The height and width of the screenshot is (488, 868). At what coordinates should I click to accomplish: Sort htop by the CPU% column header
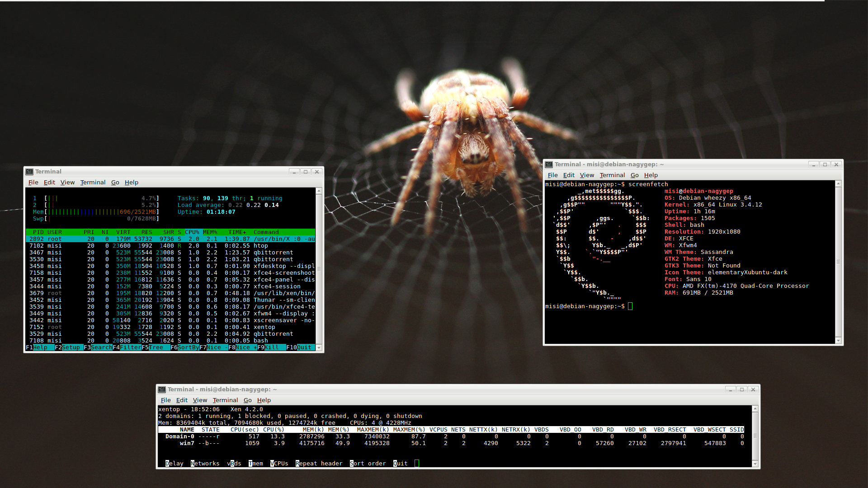coord(192,232)
